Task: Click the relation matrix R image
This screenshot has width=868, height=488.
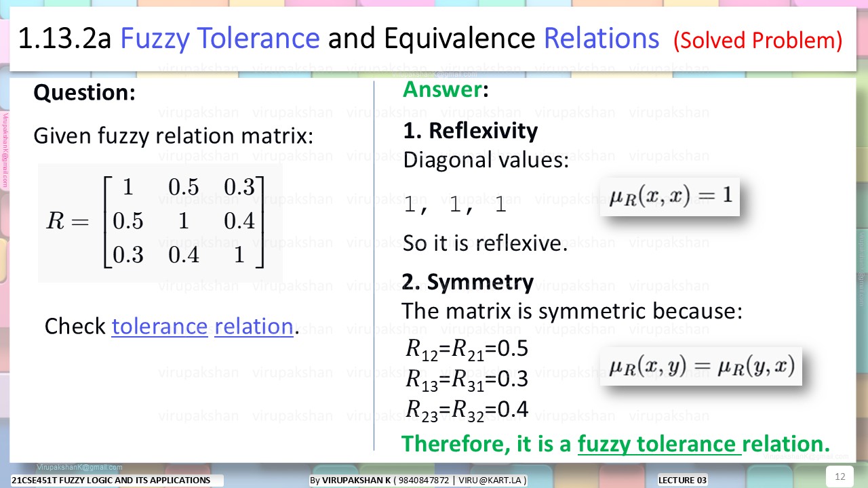Action: tap(160, 222)
